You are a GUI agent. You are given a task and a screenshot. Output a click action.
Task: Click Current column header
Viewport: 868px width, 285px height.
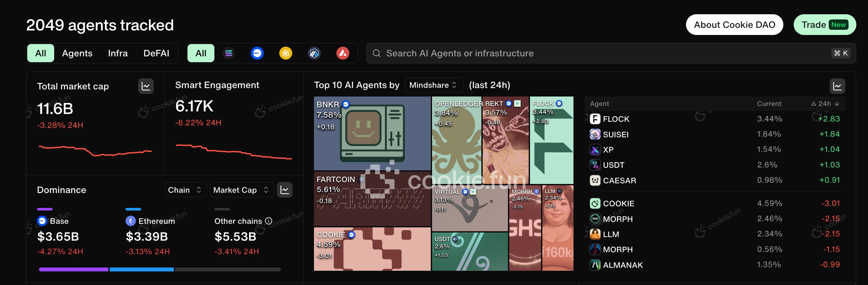769,104
